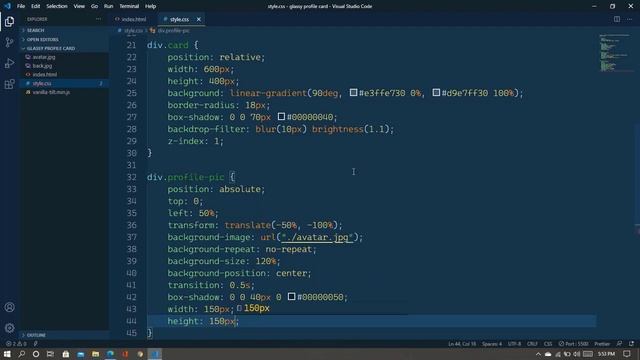The width and height of the screenshot is (640, 360).
Task: Click the errors and warnings status indicator
Action: [x=16, y=344]
